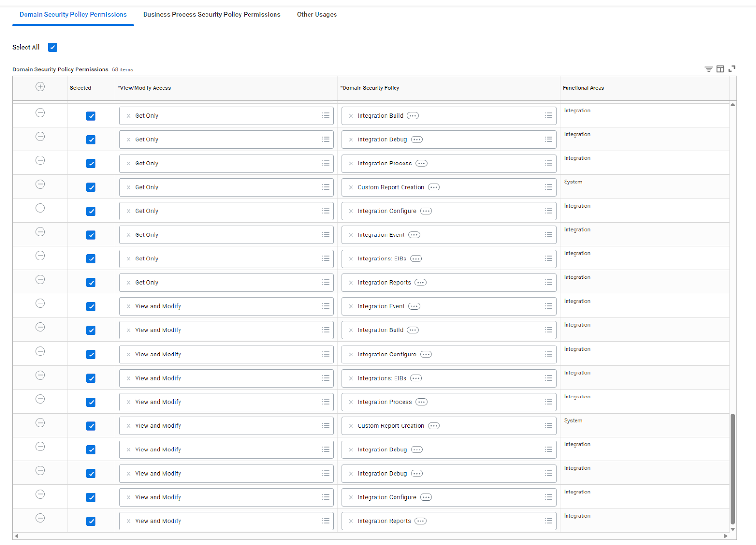Add a new row with plus icon
The image size is (756, 545).
pyautogui.click(x=40, y=87)
